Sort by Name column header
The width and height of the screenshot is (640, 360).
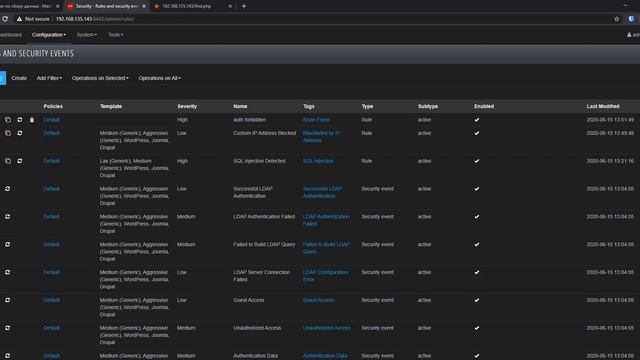click(240, 106)
